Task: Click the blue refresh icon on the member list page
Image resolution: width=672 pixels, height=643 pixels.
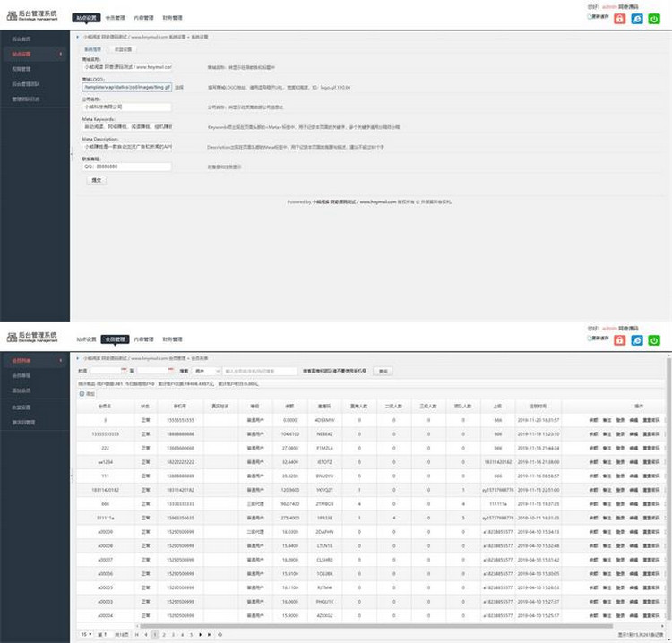Action: click(x=637, y=340)
